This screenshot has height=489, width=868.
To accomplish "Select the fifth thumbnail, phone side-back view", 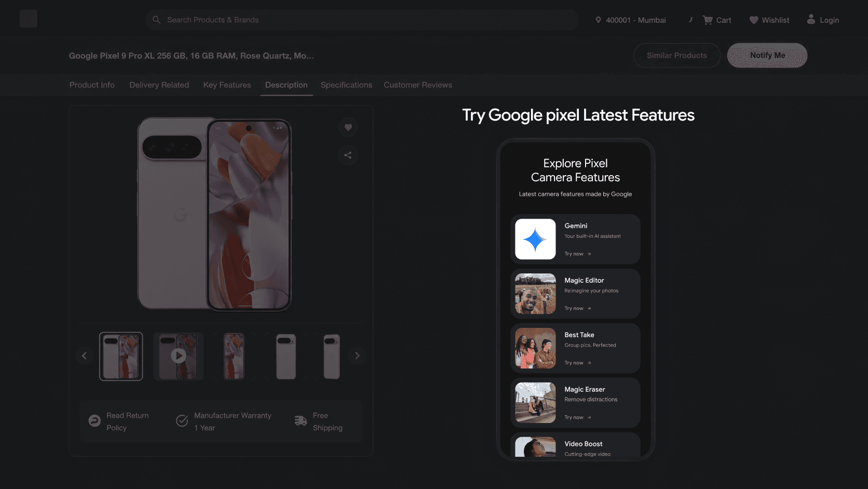I will pos(332,356).
